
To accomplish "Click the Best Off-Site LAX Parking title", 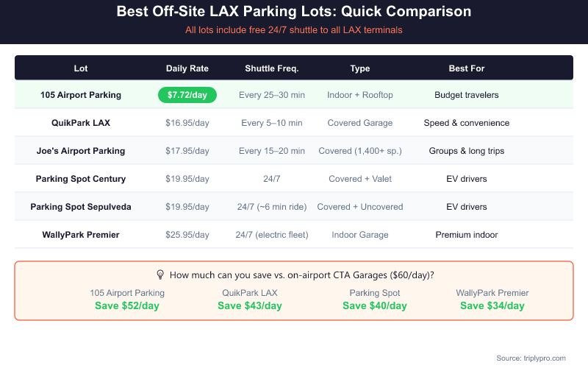I will [294, 13].
